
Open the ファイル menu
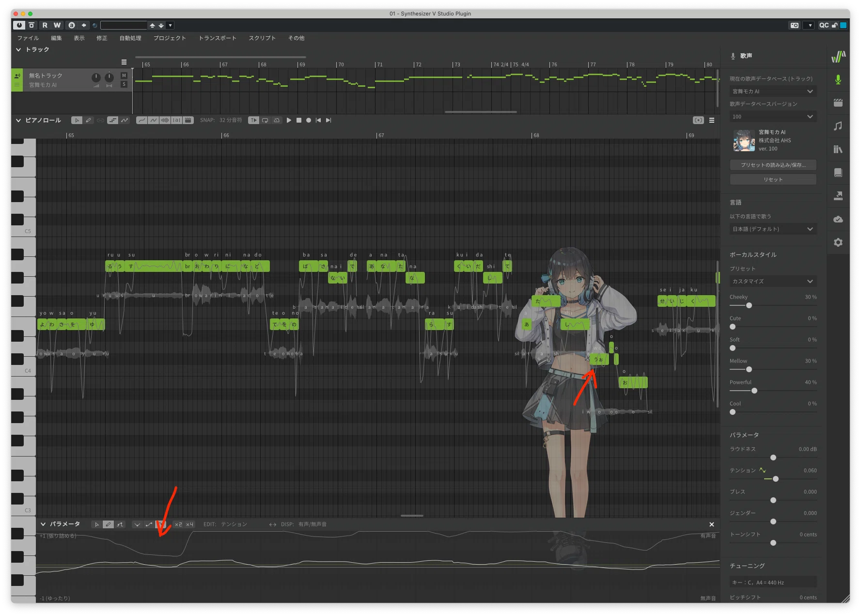(28, 38)
